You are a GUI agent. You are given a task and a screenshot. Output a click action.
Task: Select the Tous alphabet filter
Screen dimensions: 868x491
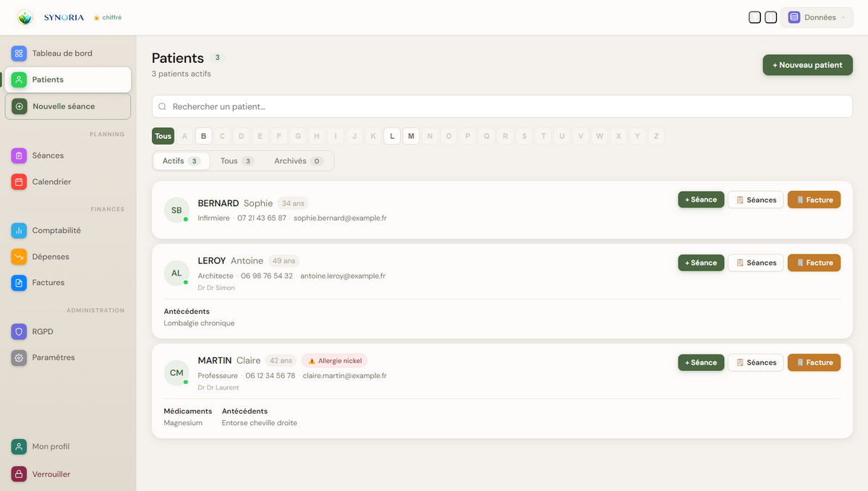pyautogui.click(x=163, y=136)
